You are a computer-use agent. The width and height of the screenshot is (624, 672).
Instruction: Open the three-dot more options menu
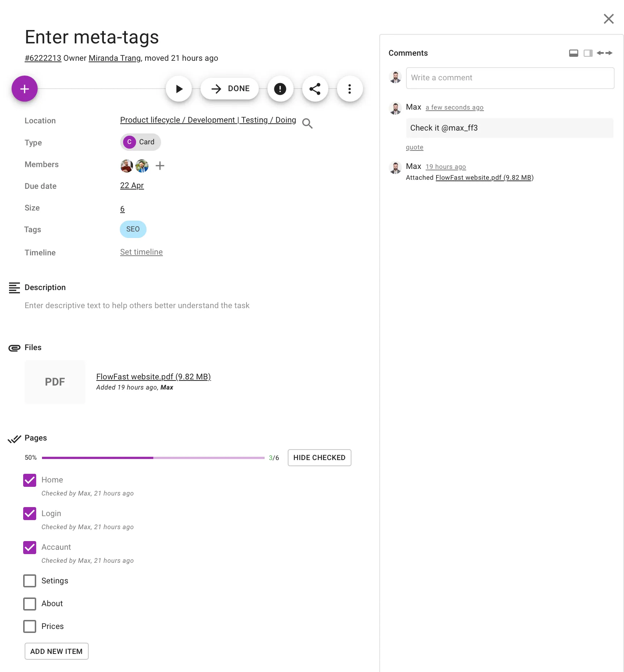[350, 89]
